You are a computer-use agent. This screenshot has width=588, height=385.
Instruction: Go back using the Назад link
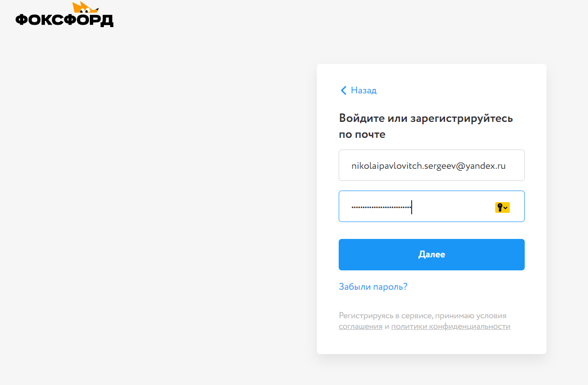click(x=363, y=90)
